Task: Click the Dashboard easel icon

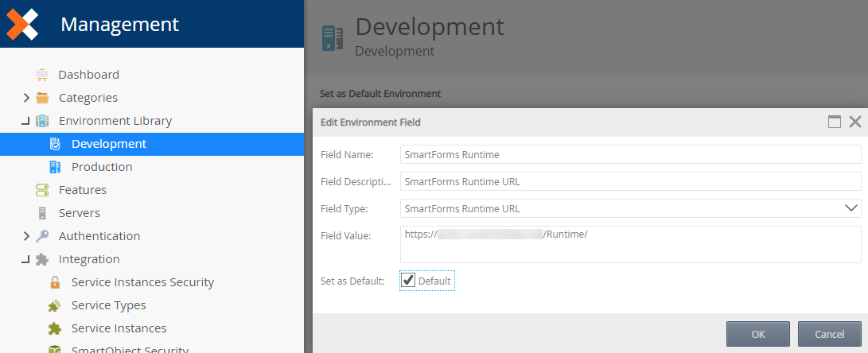Action: tap(42, 75)
